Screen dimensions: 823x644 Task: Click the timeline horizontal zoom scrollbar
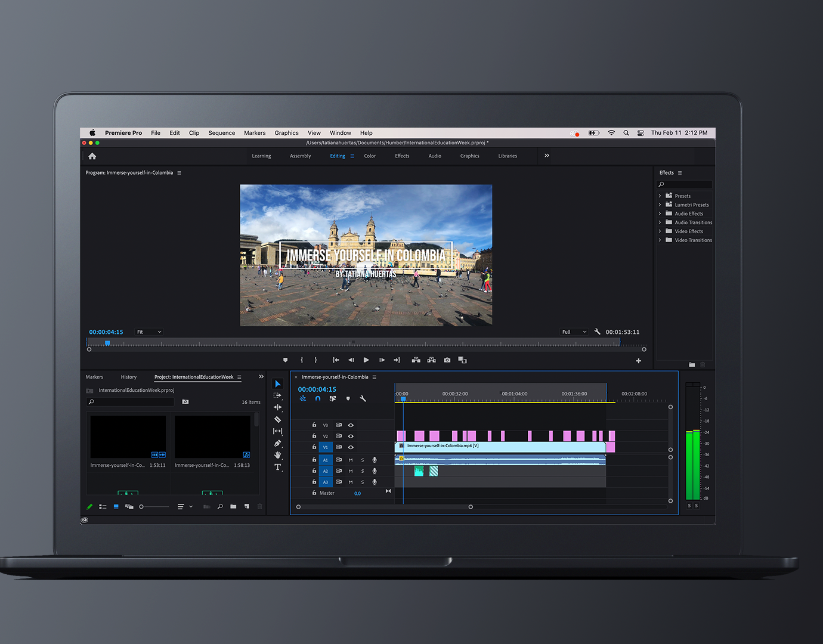(385, 507)
